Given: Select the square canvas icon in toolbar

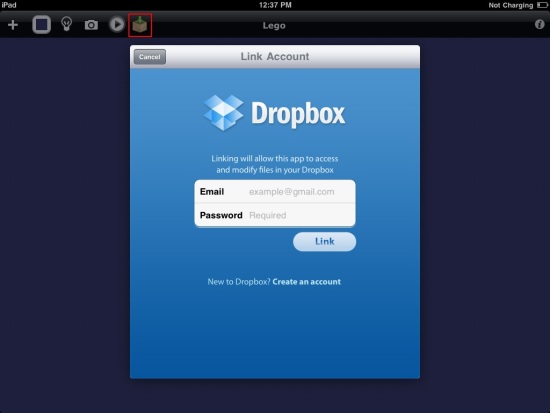Looking at the screenshot, I should [42, 25].
